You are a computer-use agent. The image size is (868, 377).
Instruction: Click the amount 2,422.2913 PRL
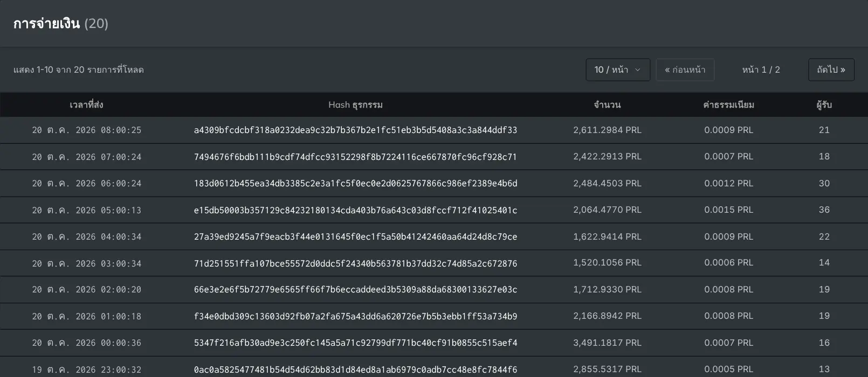(x=608, y=156)
